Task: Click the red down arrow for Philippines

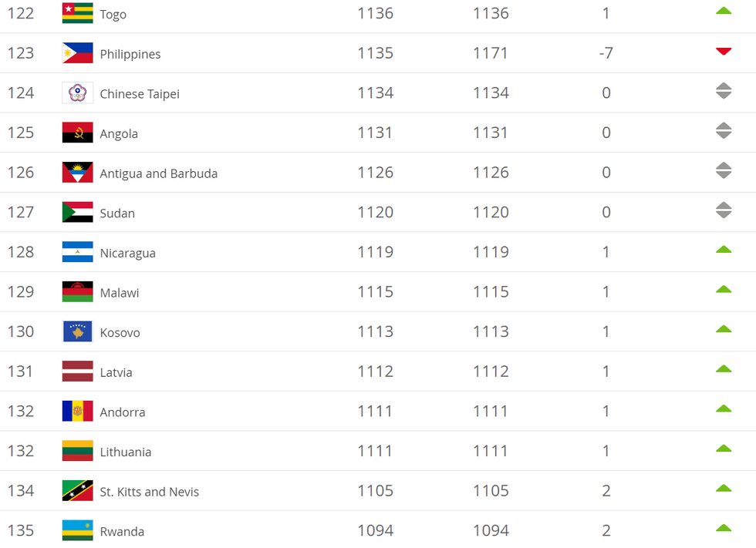Action: point(723,52)
